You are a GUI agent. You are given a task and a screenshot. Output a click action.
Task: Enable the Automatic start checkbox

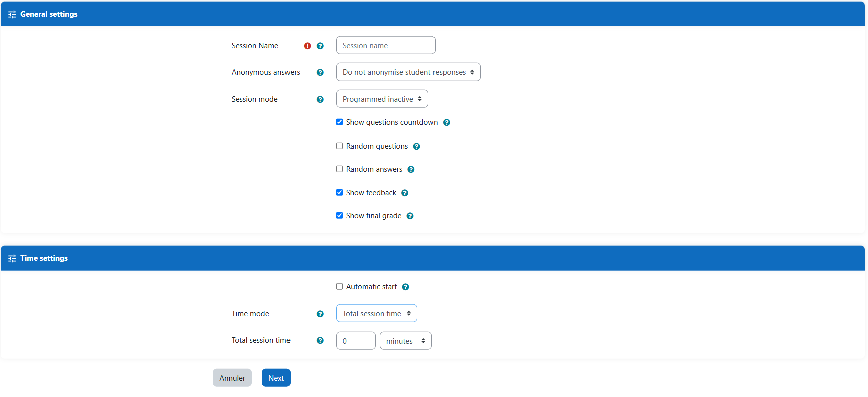pos(340,286)
